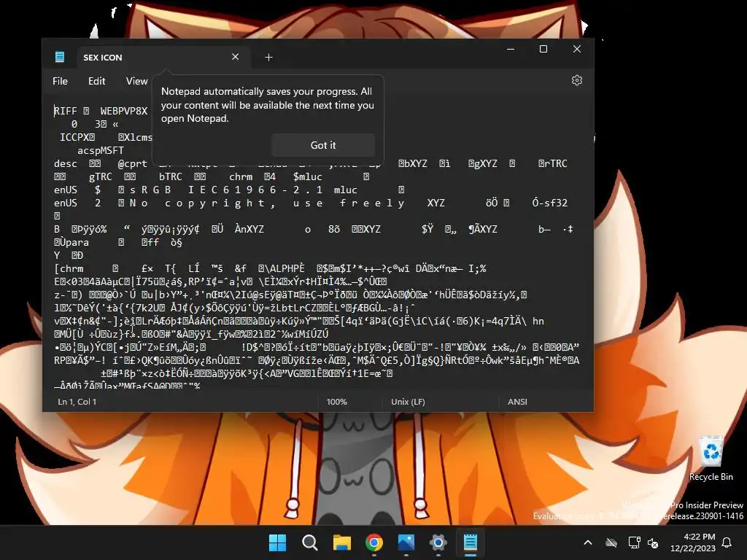The height and width of the screenshot is (560, 747).
Task: Open the Edit menu in Notepad
Action: pyautogui.click(x=97, y=81)
